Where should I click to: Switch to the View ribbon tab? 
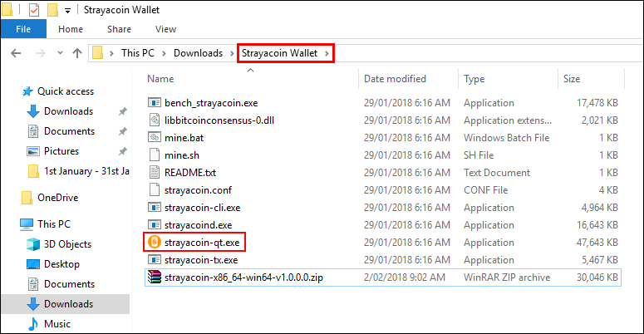(165, 29)
